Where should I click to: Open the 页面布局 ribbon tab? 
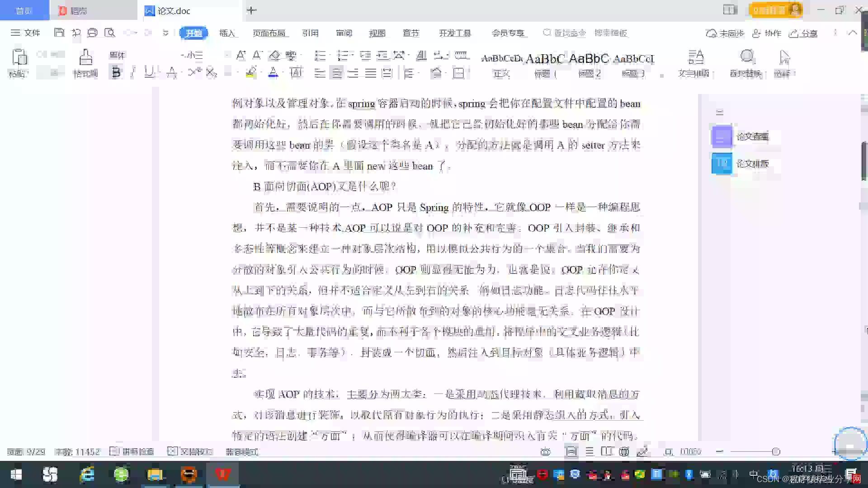coord(269,33)
